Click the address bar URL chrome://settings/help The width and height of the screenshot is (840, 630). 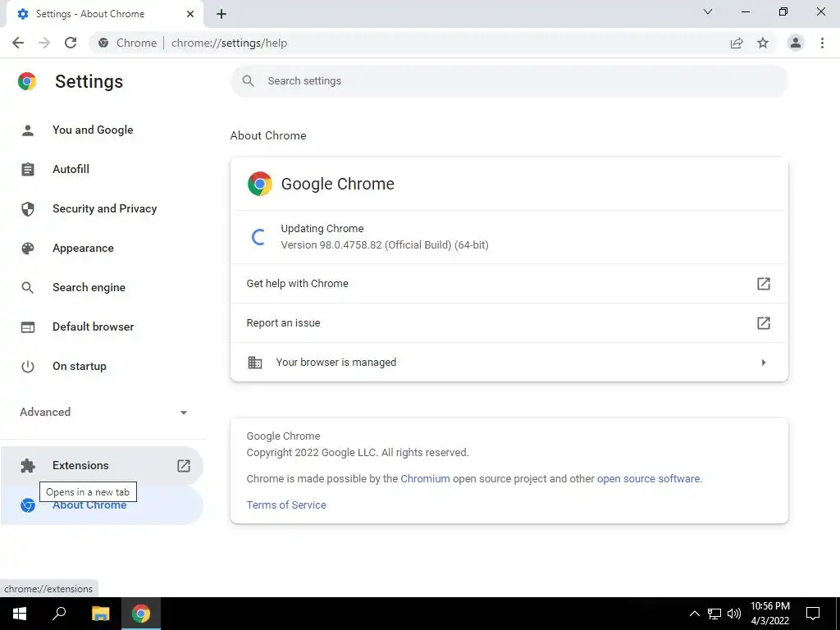coord(230,43)
